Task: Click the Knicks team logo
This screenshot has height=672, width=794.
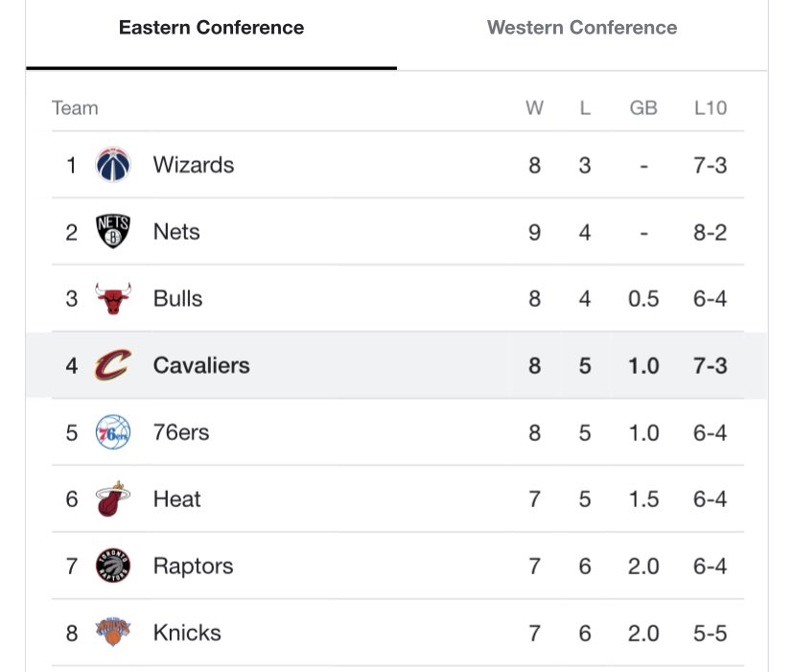Action: [x=113, y=632]
